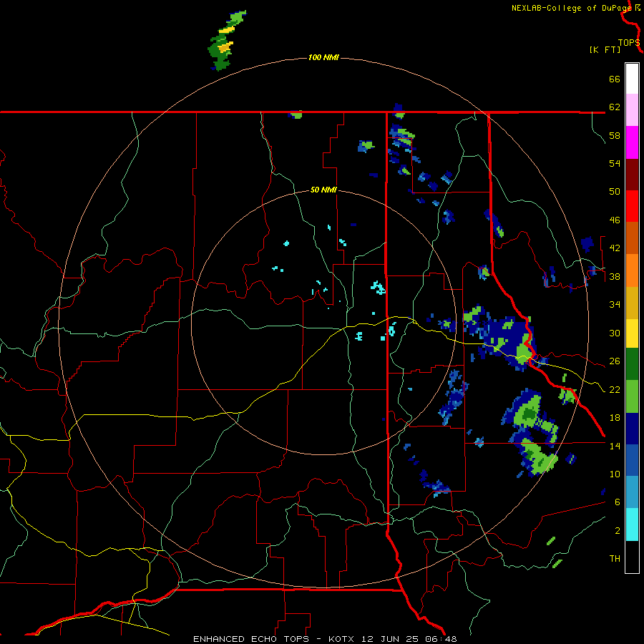Click the 14 legend value
644x644 pixels.
click(615, 446)
